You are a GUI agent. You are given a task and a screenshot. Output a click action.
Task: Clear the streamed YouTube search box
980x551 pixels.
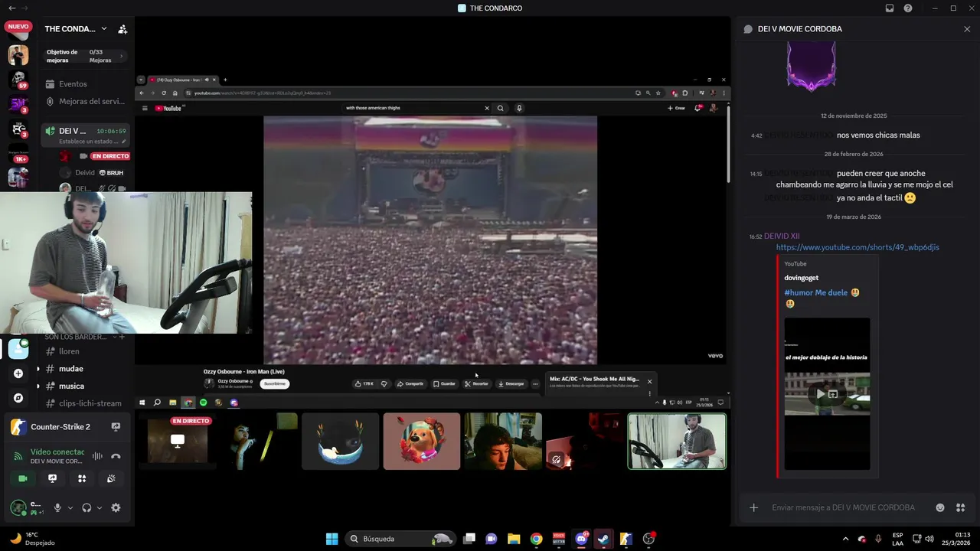[x=486, y=108]
